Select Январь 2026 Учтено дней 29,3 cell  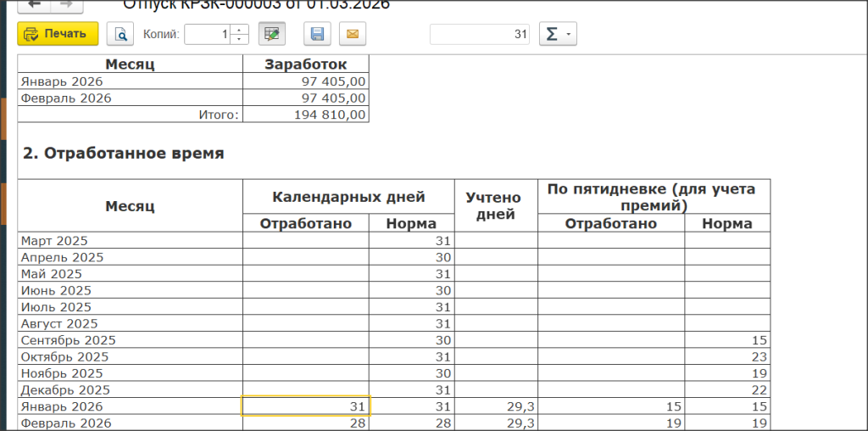point(496,406)
